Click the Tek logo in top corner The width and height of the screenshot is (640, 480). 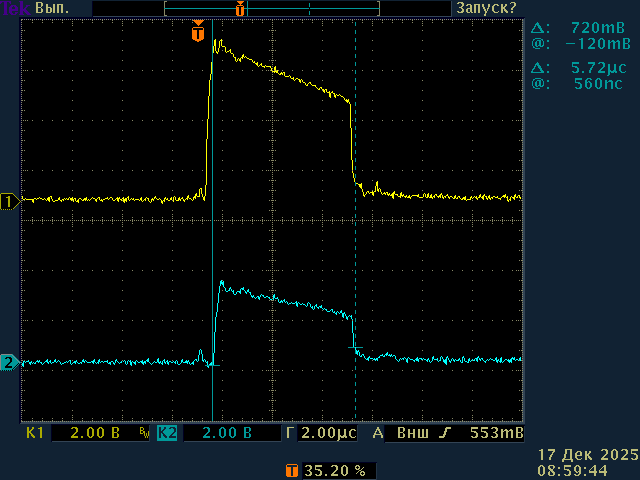[15, 8]
